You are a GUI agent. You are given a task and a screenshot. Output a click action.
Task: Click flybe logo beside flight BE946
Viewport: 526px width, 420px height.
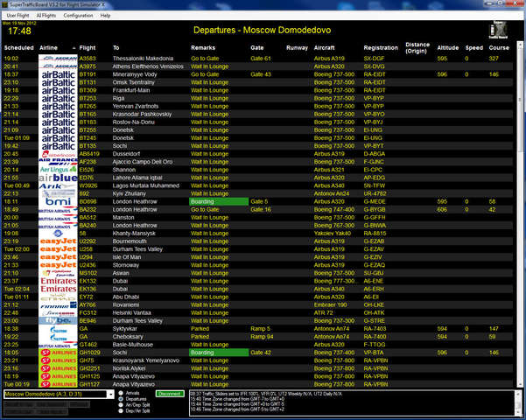pos(58,321)
